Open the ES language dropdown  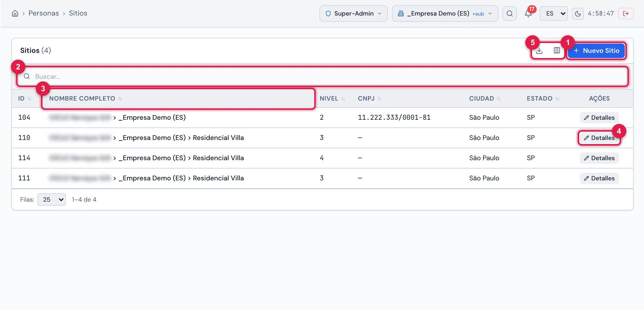554,13
